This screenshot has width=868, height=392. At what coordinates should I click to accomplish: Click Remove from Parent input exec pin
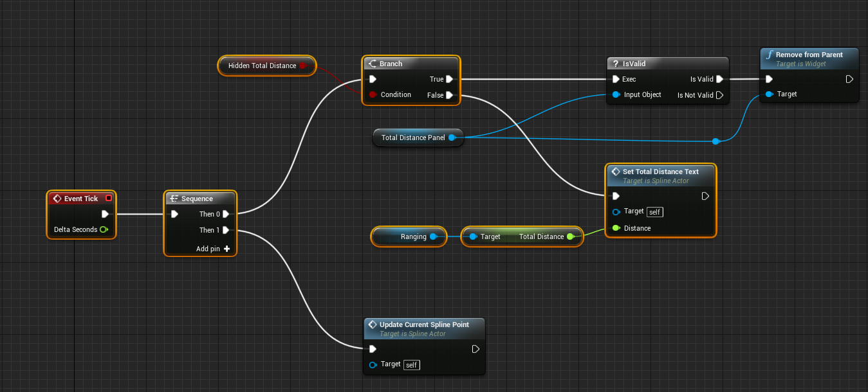[769, 79]
